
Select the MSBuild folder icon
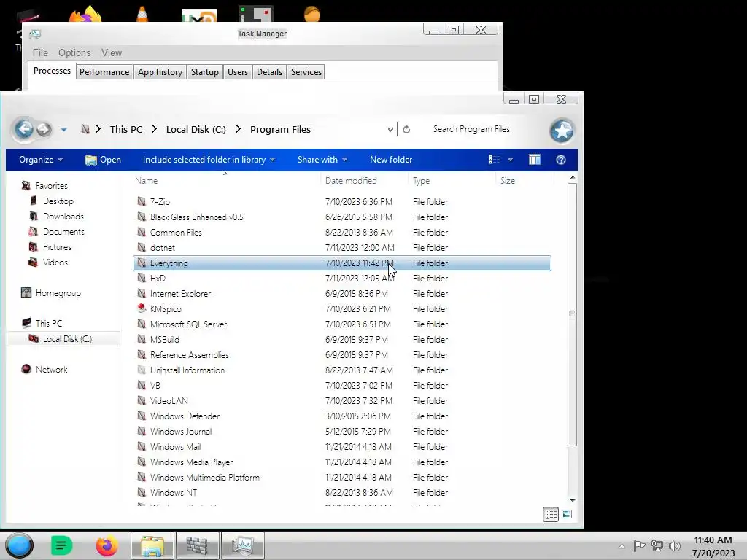pyautogui.click(x=142, y=340)
